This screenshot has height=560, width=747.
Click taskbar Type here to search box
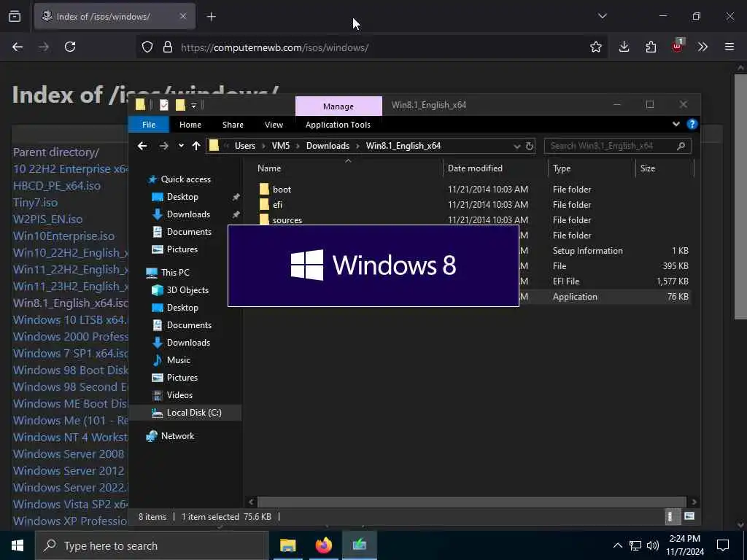(152, 545)
